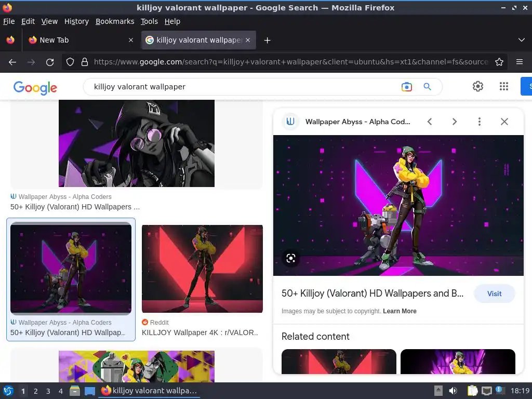This screenshot has width=532, height=399.
Task: Close the image preview panel
Action: 504,122
